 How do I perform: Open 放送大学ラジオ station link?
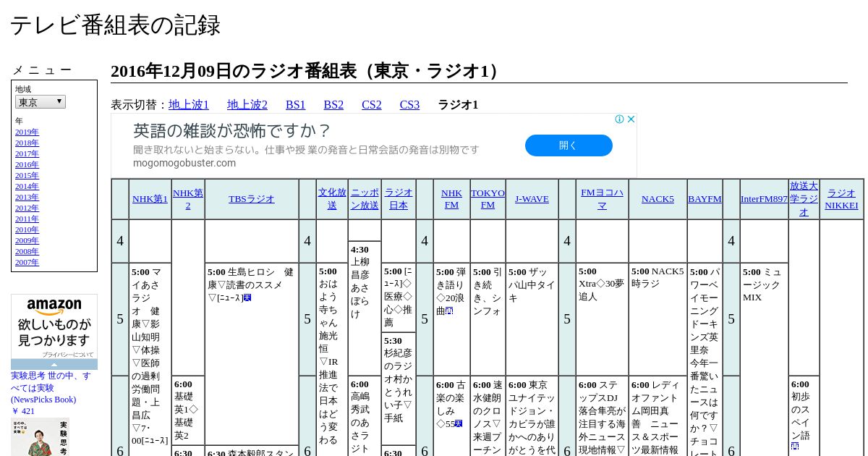[x=804, y=199]
